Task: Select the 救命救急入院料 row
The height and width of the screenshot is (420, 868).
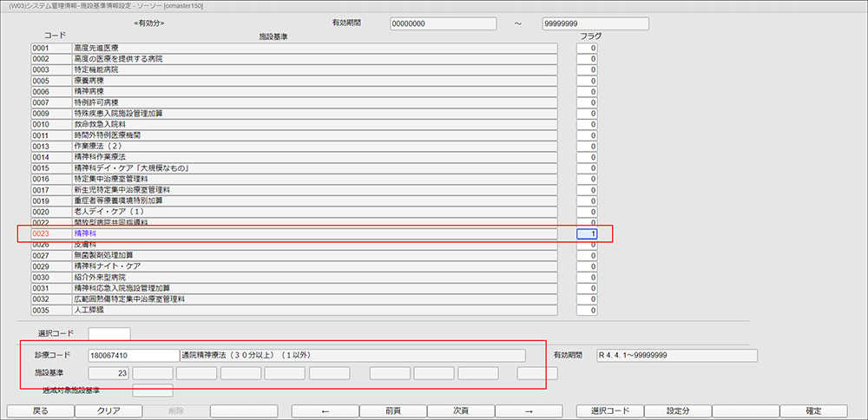Action: (x=314, y=124)
